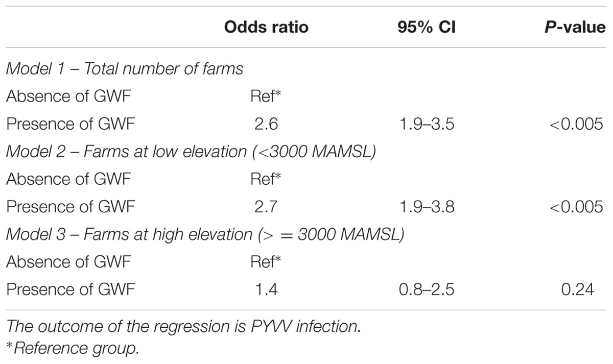Click the "95% CI" column header

(x=426, y=27)
